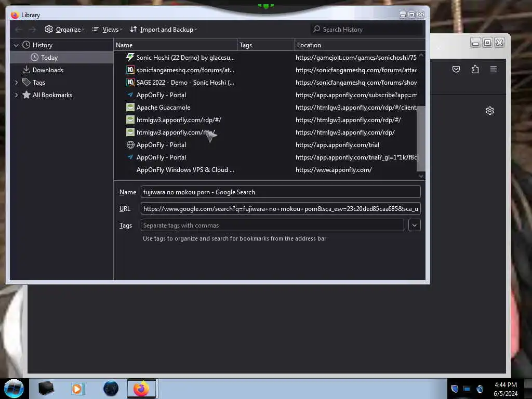
Task: Click the Tags input field
Action: pos(272,225)
